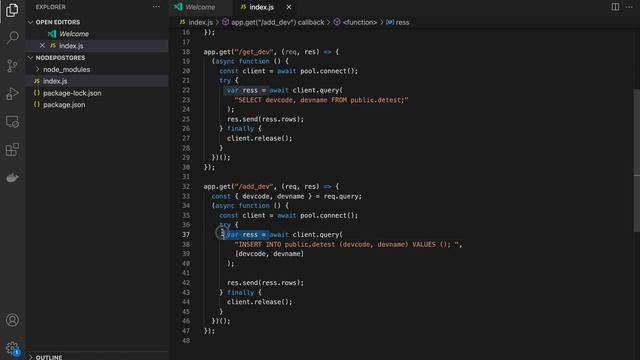Image resolution: width=640 pixels, height=360 pixels.
Task: Open the Remote Explorer icon
Action: point(12,122)
